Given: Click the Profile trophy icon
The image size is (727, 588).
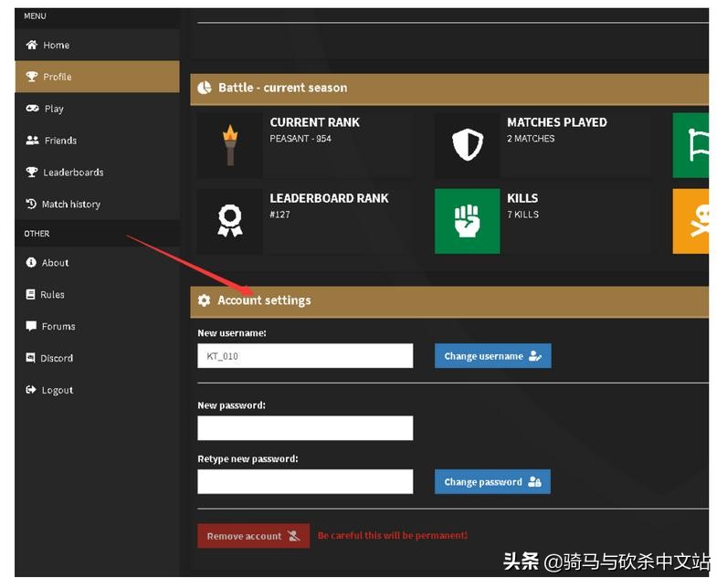Looking at the screenshot, I should [x=32, y=77].
